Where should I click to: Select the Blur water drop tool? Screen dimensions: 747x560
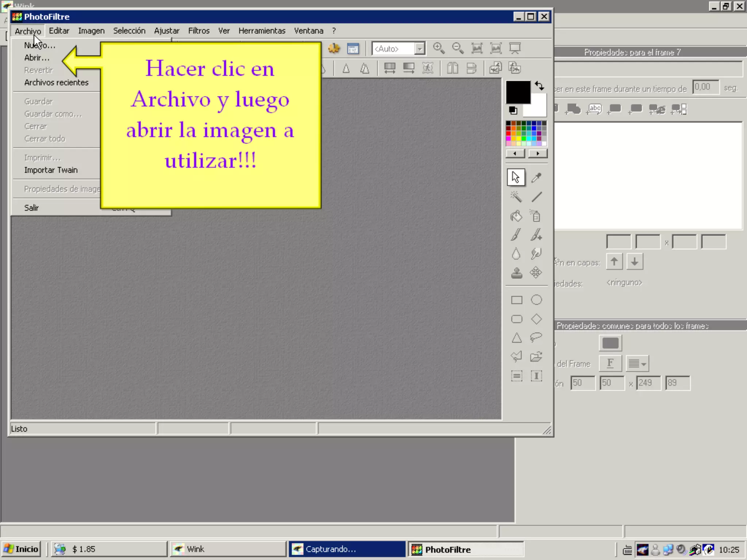pos(516,254)
